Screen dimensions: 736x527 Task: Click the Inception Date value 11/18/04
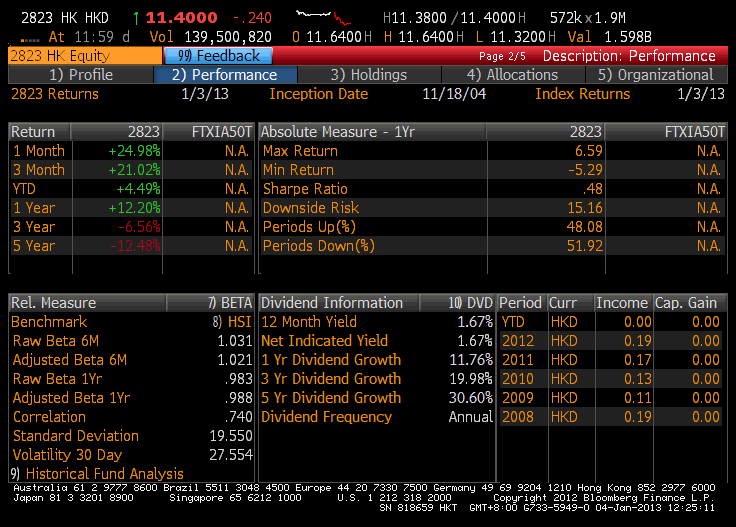[x=454, y=94]
